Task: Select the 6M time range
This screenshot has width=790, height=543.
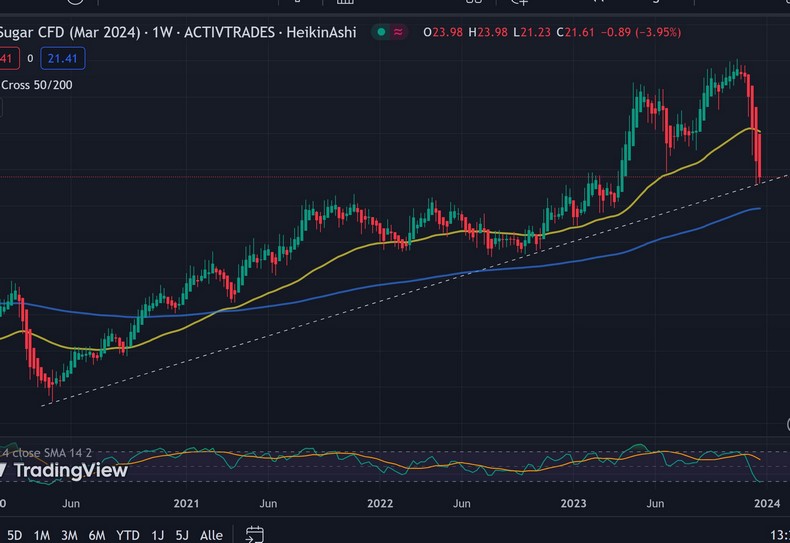Action: click(97, 535)
